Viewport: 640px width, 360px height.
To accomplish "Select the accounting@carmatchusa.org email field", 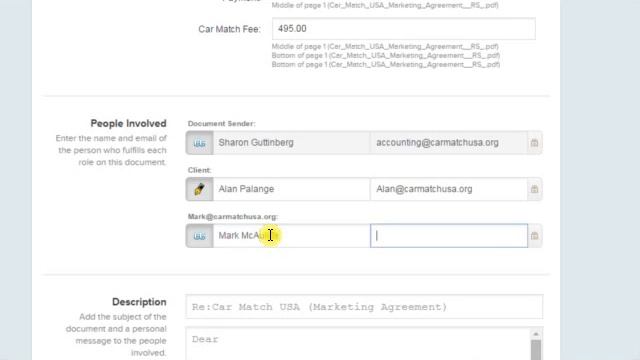I will [449, 143].
